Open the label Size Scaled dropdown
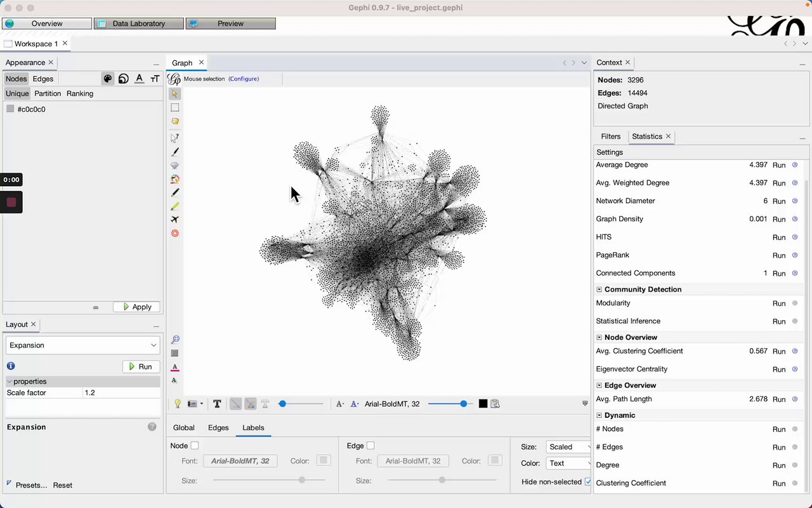The width and height of the screenshot is (812, 508). click(x=568, y=447)
